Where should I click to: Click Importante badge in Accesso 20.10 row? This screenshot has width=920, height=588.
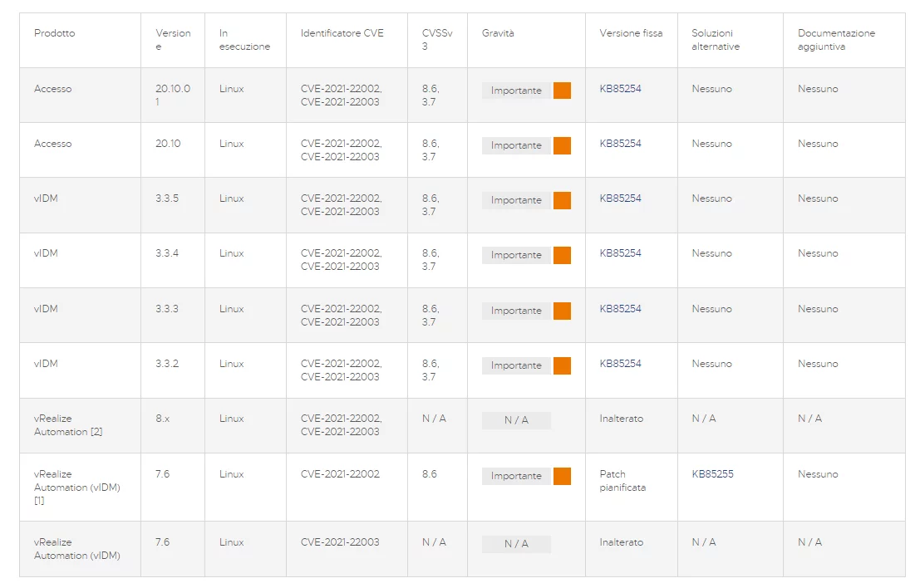pyautogui.click(x=516, y=145)
